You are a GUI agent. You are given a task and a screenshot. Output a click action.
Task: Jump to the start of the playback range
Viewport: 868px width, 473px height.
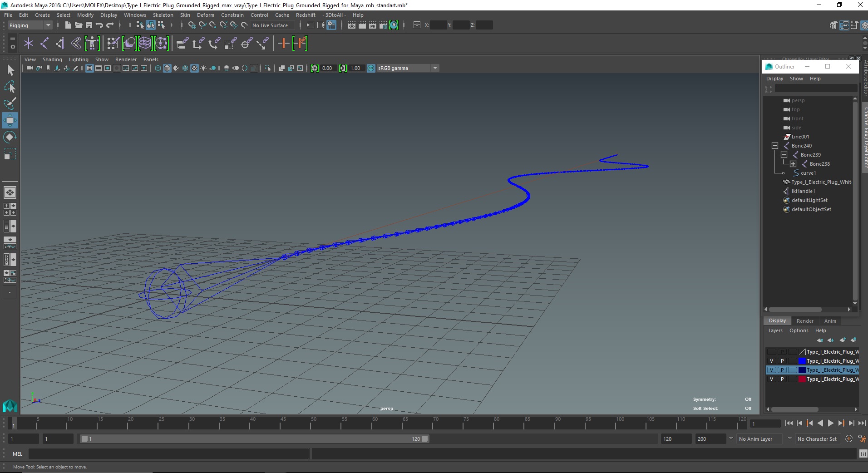pos(789,423)
